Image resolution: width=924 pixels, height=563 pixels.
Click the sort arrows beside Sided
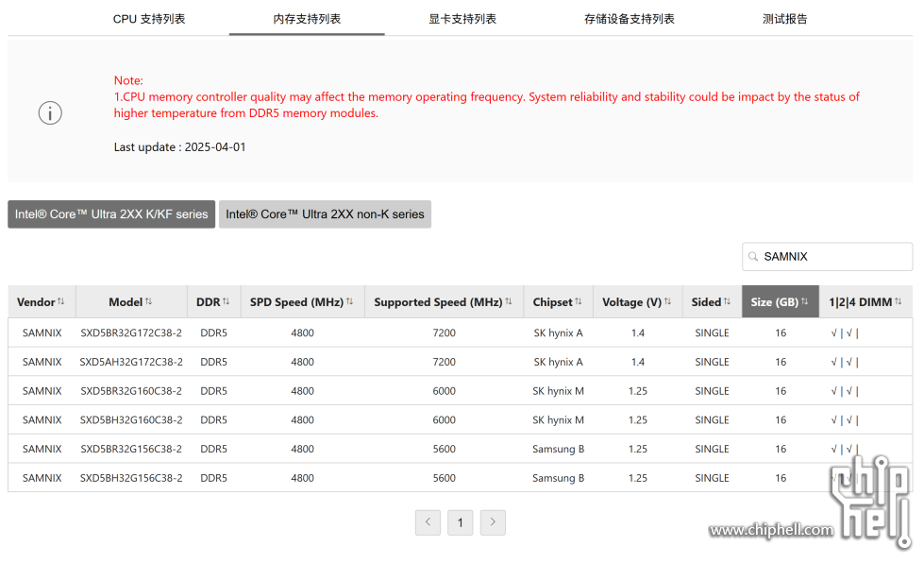point(727,301)
